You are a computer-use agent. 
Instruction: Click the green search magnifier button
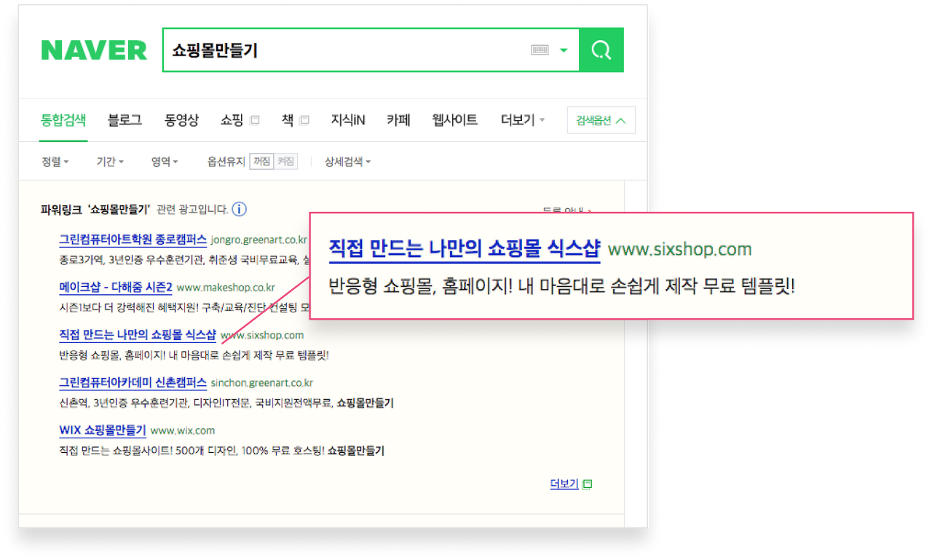(x=601, y=50)
